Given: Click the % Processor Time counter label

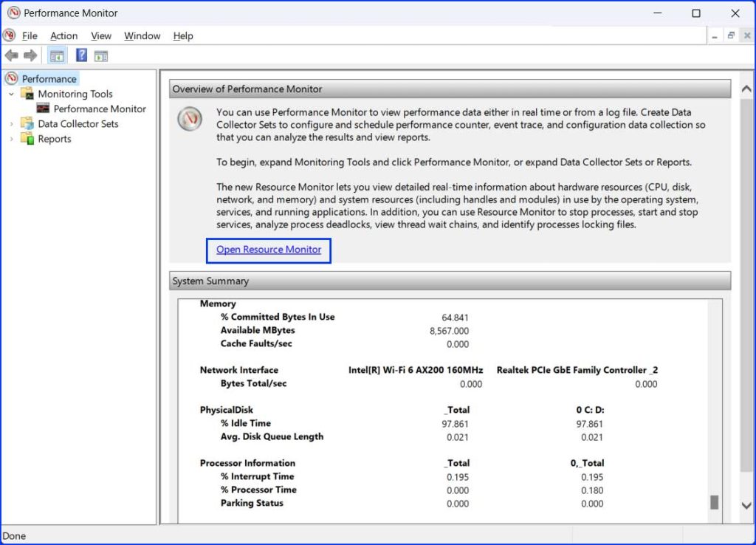Looking at the screenshot, I should pos(259,490).
